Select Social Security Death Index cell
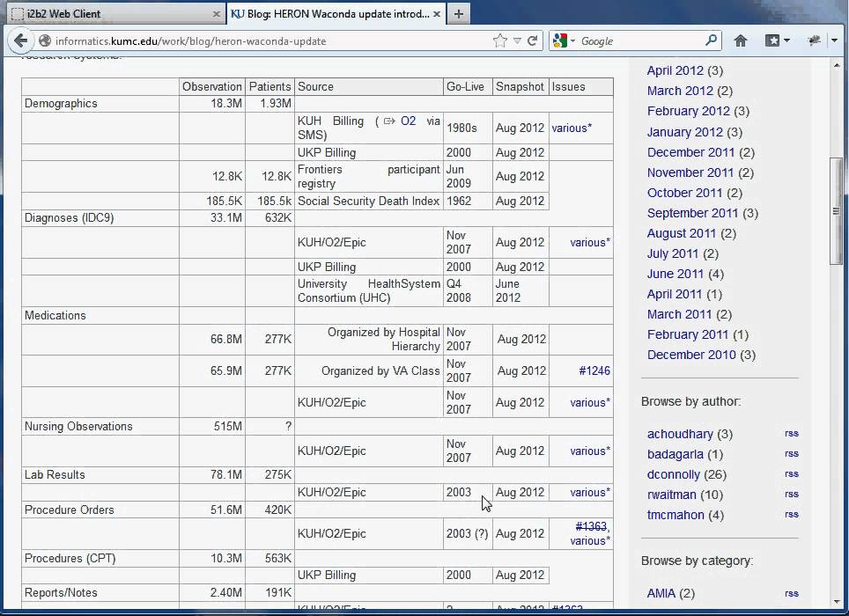This screenshot has width=849, height=616. (x=368, y=202)
